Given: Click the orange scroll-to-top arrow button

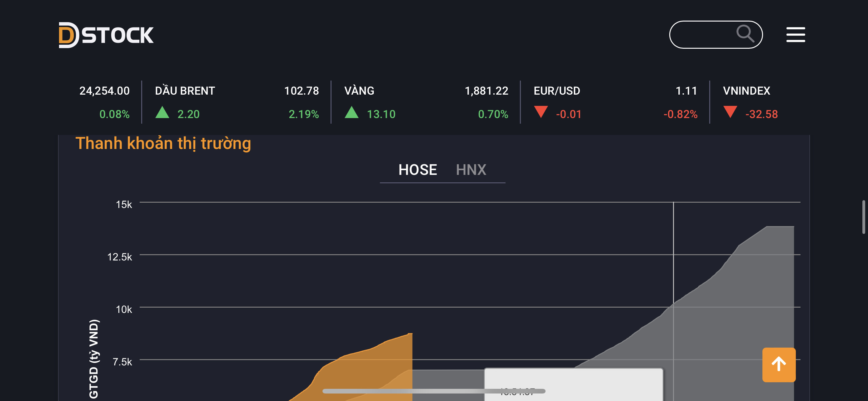Looking at the screenshot, I should 778,364.
